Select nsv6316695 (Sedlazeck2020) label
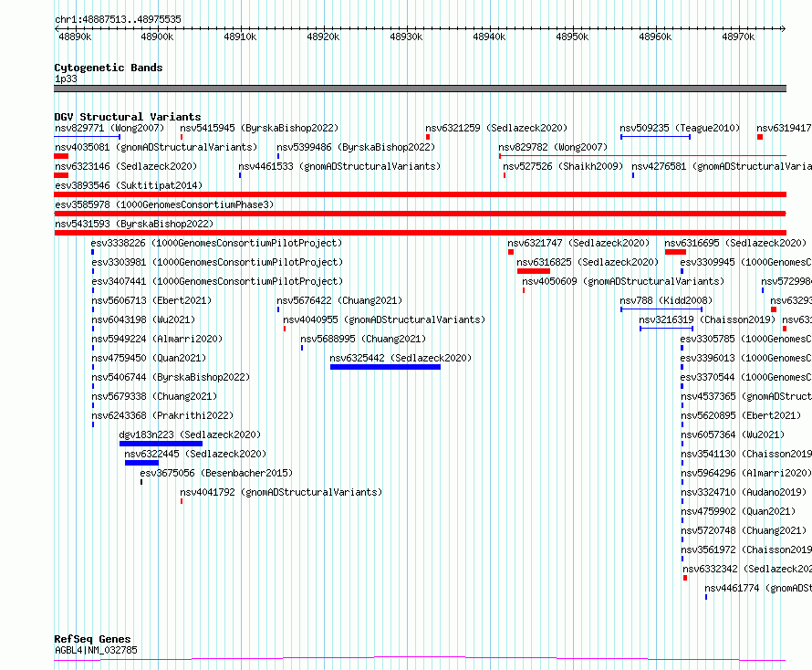 click(735, 243)
